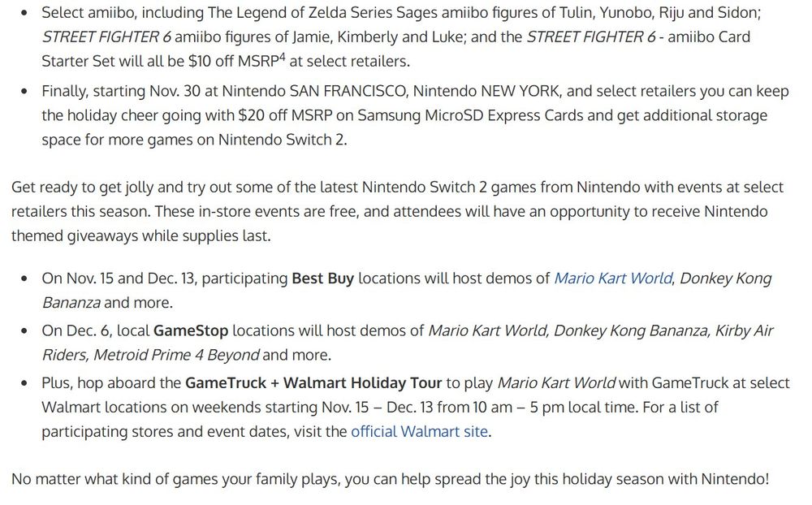Click the 10 am – 5 pm local time text
Screen dimensions: 812x505
pos(554,407)
